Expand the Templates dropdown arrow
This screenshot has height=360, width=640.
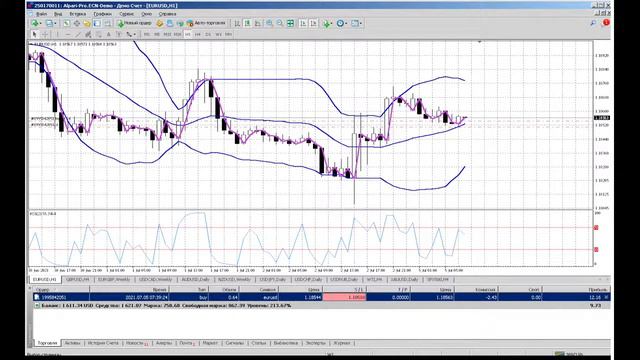pos(360,23)
